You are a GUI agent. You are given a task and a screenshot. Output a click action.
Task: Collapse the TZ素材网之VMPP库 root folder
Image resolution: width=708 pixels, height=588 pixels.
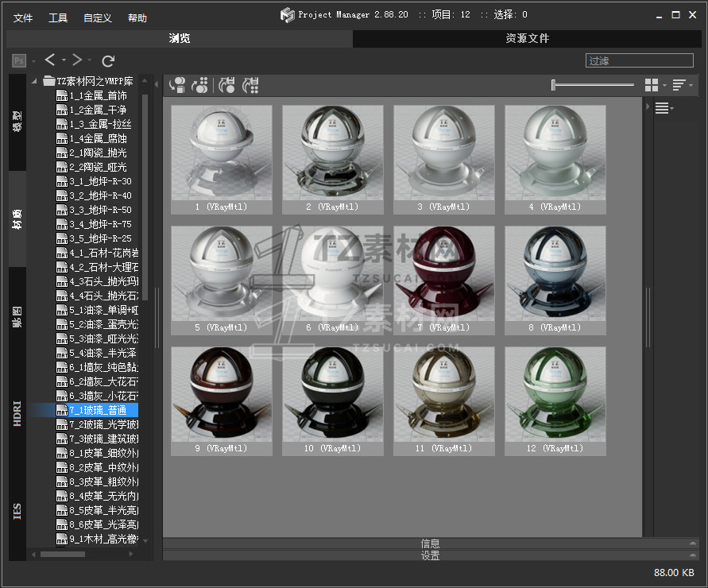(34, 81)
